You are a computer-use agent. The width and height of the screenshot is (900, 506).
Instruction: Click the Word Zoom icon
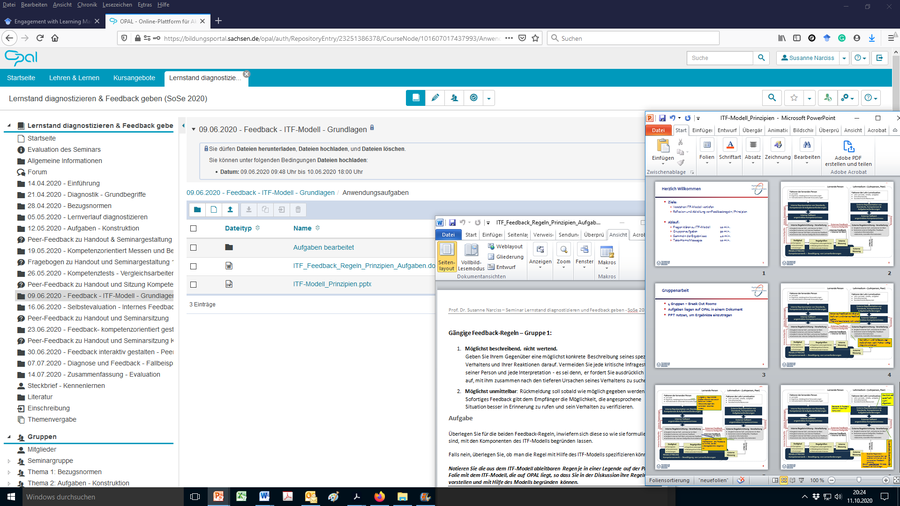[564, 250]
